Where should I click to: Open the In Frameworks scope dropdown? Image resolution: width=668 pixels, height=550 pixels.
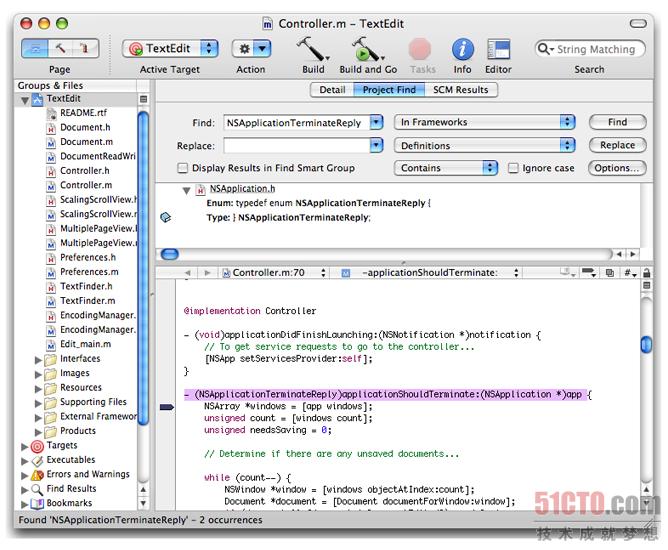pyautogui.click(x=484, y=122)
